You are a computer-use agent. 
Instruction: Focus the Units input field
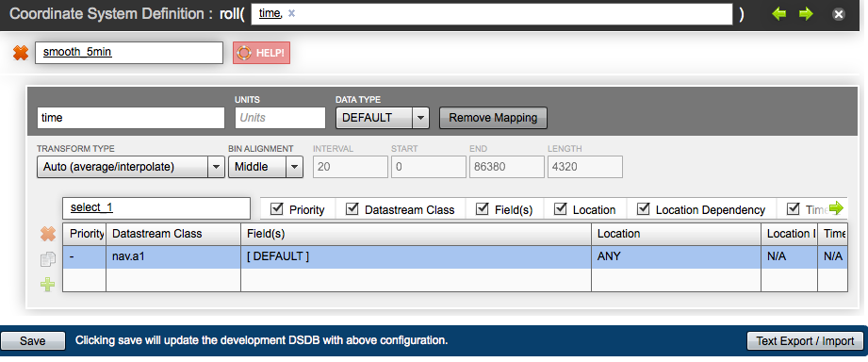tap(281, 118)
